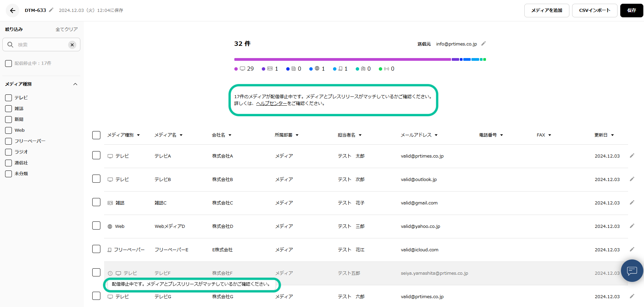644x307 pixels.
Task: Edit the テレビA row pencil icon
Action: [632, 156]
